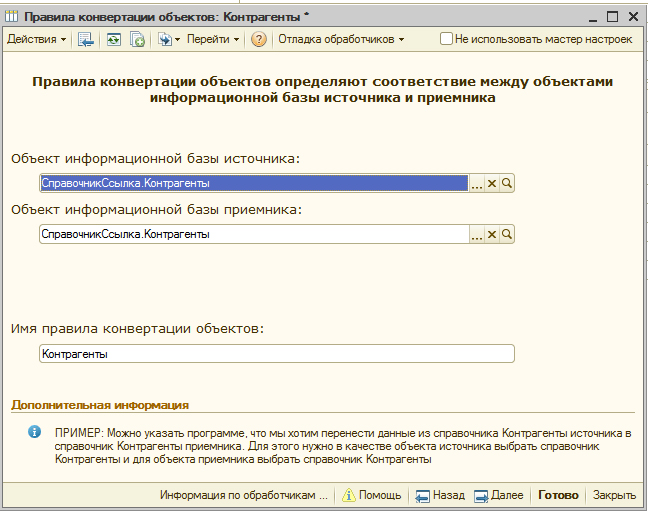Viewport: 648px width, 512px height.
Task: Clear the receiver object field with X
Action: coord(492,234)
